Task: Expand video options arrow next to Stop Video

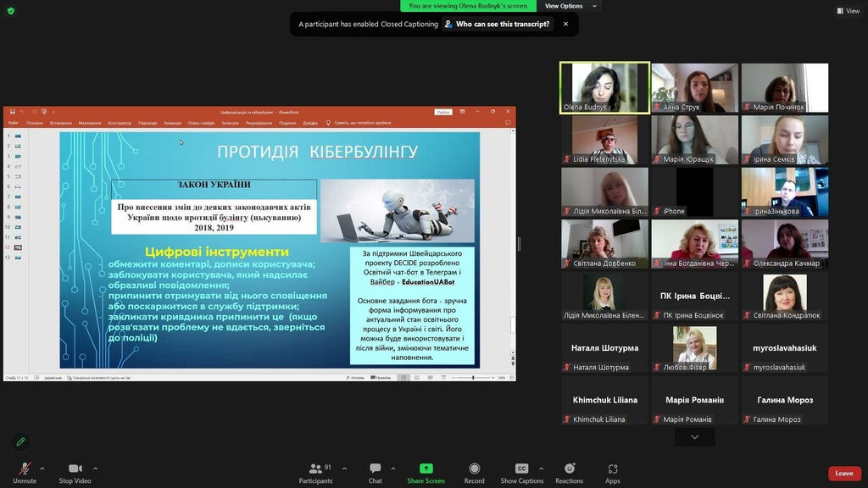Action: click(95, 468)
